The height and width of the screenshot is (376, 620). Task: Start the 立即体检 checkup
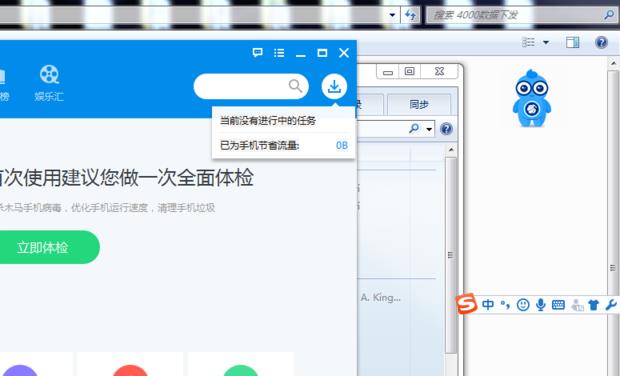(x=42, y=248)
